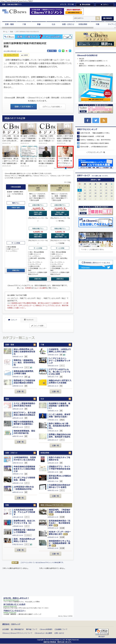The width and height of the screenshot is (116, 644).
Task: Open the 医療・介護クイズ ナレッジUP banner
Action: coord(38,37)
